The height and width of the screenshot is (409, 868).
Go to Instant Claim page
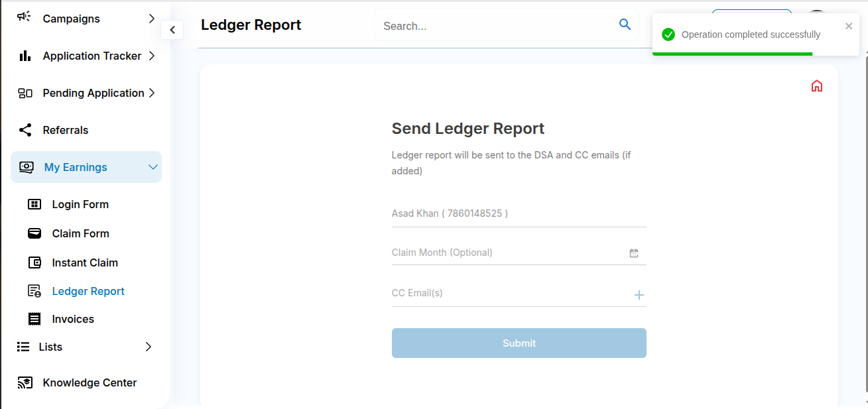pyautogui.click(x=85, y=263)
